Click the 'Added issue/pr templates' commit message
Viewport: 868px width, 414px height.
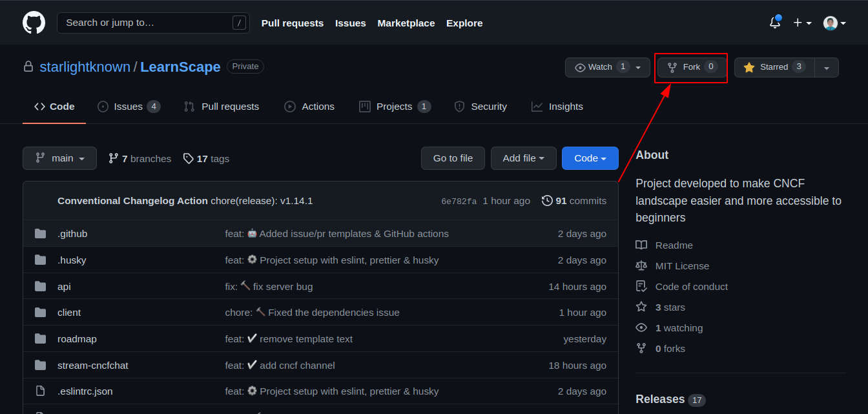[x=336, y=234]
